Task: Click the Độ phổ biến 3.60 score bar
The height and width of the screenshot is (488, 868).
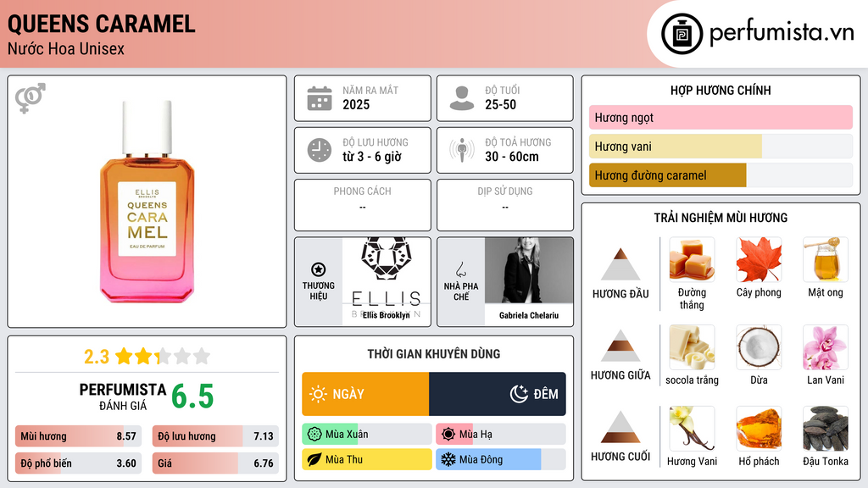Action: point(78,463)
